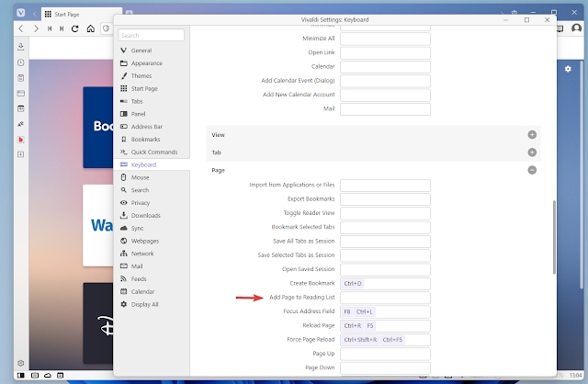The image size is (588, 384).
Task: Open the Feeds settings category
Action: (x=152, y=279)
